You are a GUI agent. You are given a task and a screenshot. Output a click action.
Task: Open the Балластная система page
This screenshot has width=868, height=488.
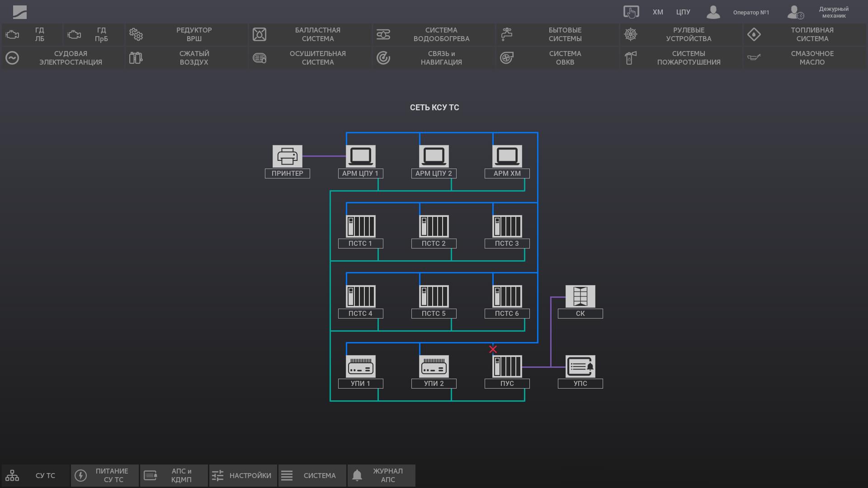point(310,34)
